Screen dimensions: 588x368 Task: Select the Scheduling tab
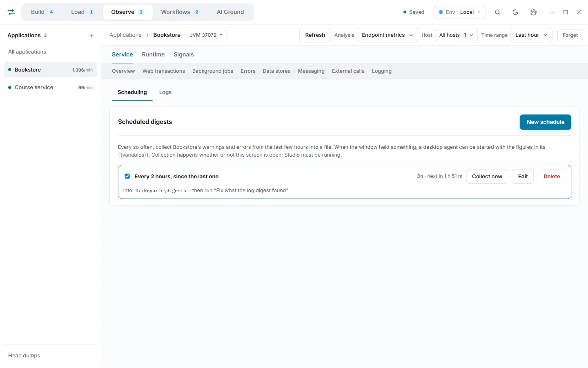pos(132,92)
